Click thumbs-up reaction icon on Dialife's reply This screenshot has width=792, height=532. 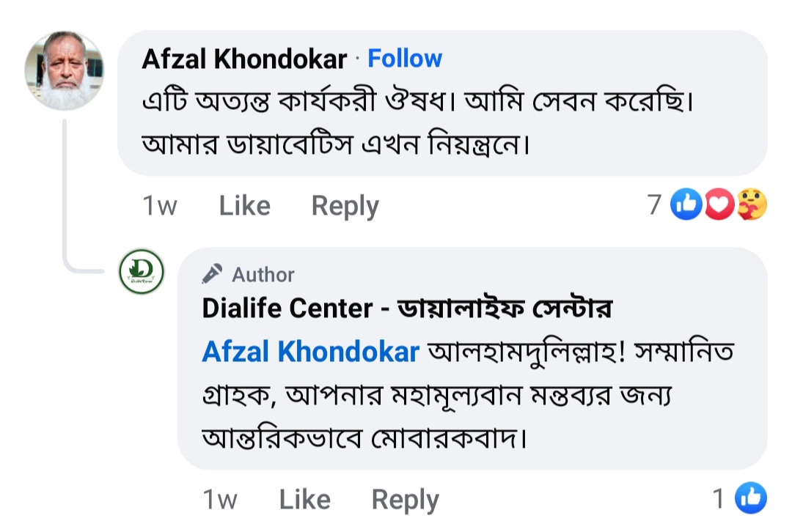(750, 499)
